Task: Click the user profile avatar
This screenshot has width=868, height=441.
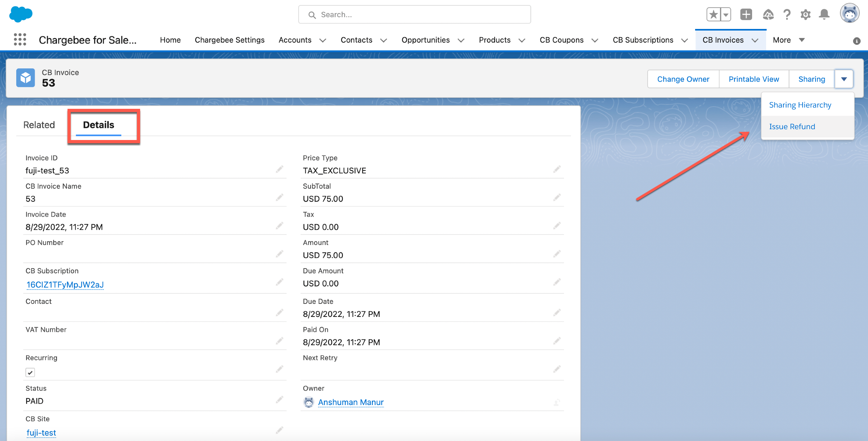Action: 849,14
